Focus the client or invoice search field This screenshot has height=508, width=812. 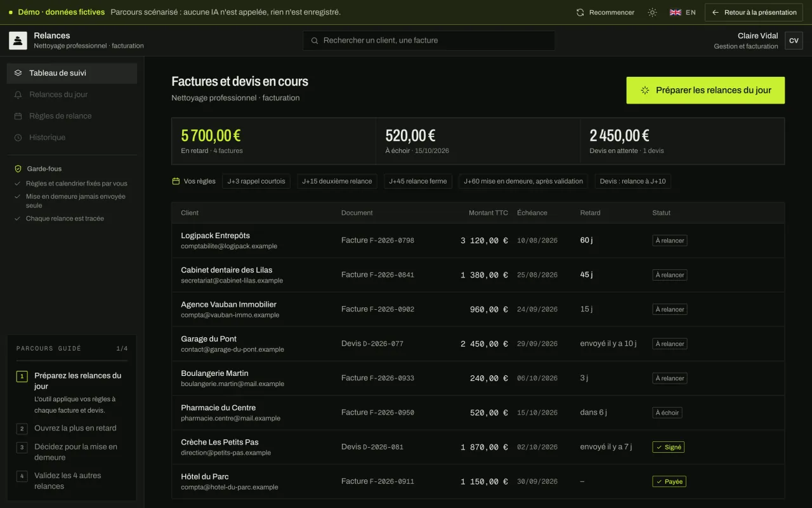(429, 41)
